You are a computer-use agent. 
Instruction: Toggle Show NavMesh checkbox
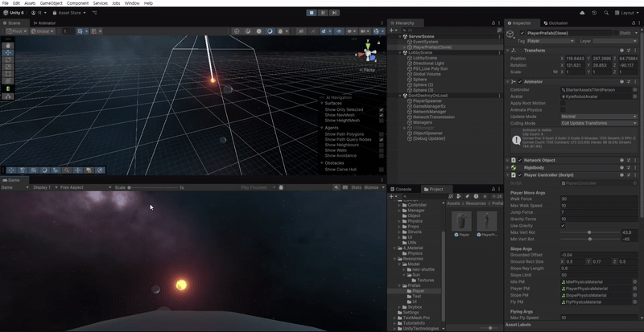click(x=381, y=115)
